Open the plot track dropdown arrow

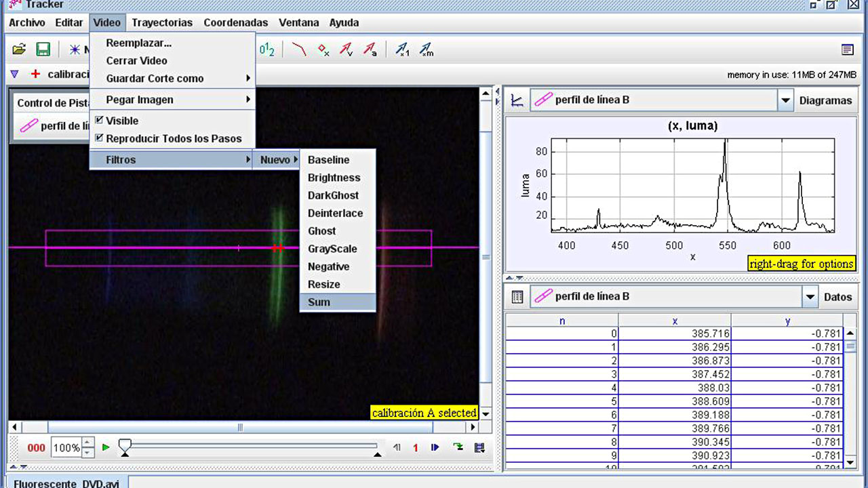(x=785, y=100)
